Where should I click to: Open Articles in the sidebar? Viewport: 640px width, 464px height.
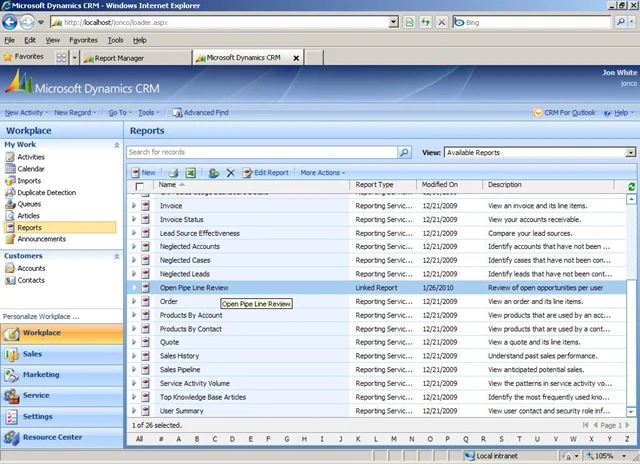click(28, 215)
